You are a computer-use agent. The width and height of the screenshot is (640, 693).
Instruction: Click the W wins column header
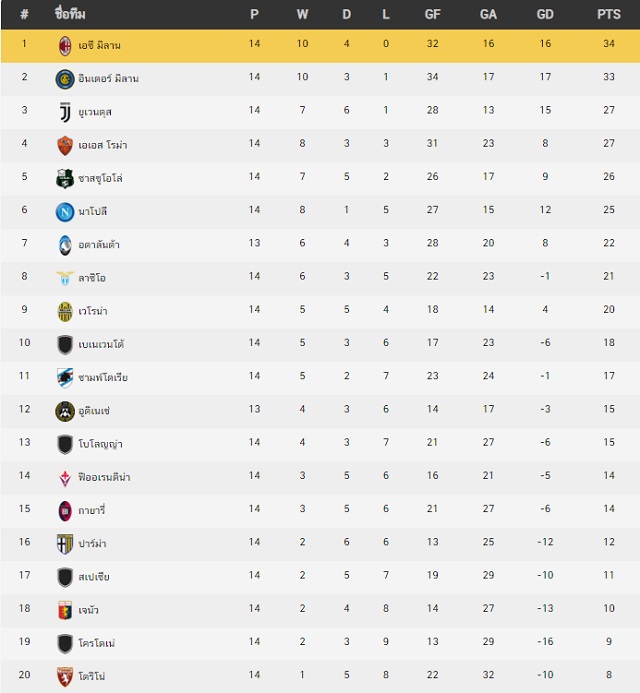302,15
